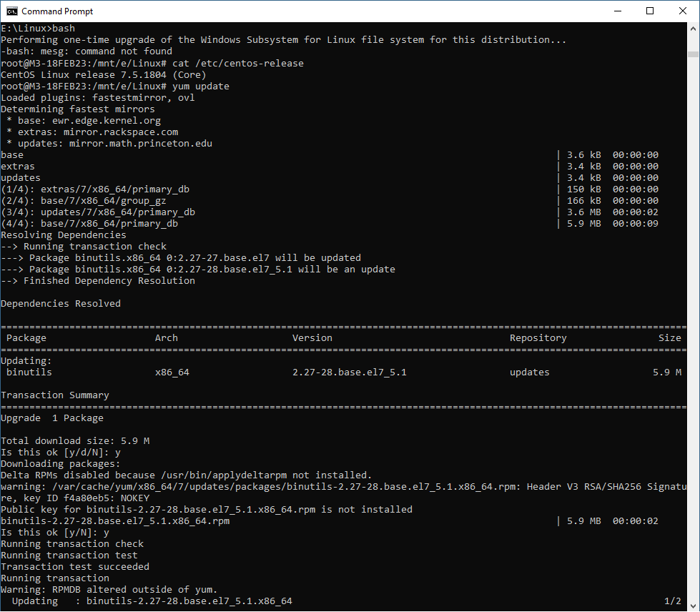Click 'Determining fastest mirrors' line

[x=78, y=109]
